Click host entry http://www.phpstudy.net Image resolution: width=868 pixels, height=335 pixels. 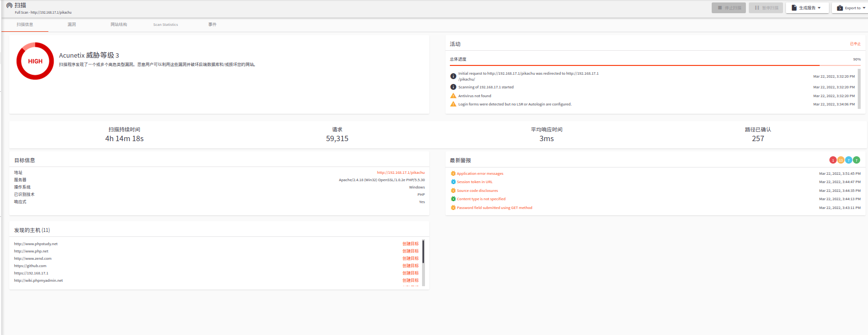tap(36, 244)
